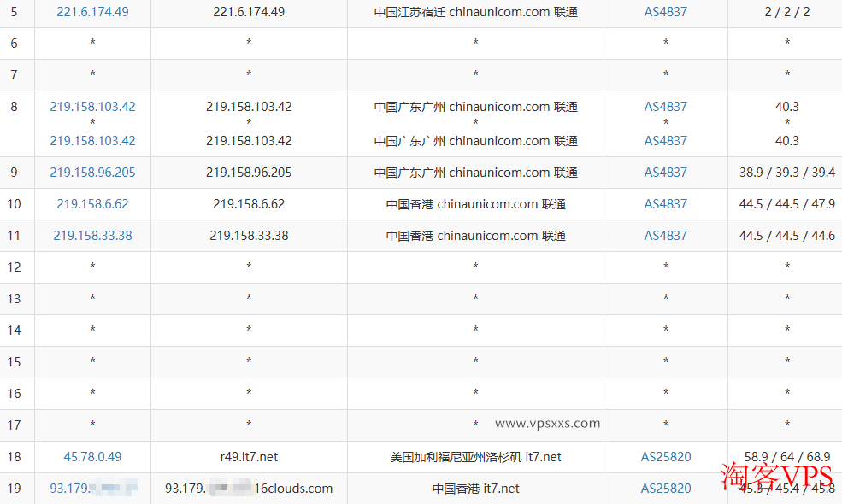Open the blue 219.158.6.62 IP link

92,204
